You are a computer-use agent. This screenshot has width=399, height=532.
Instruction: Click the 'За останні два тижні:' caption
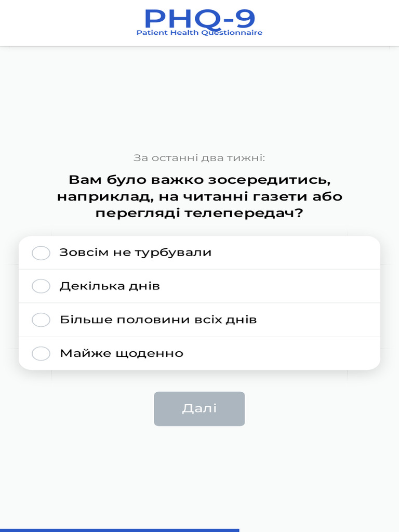199,157
